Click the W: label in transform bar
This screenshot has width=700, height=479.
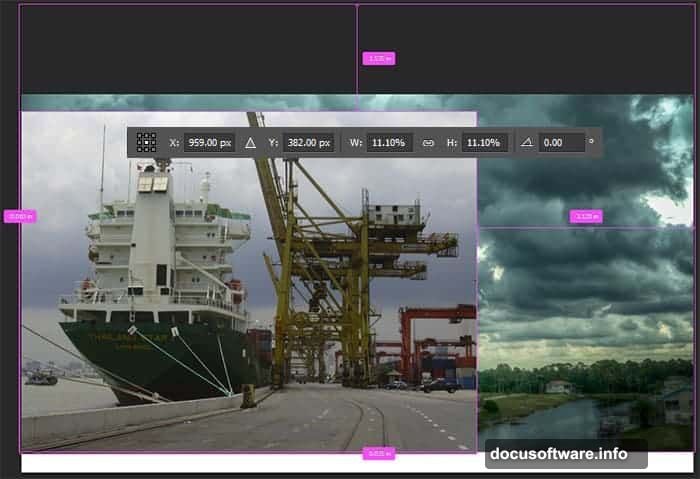pos(356,143)
